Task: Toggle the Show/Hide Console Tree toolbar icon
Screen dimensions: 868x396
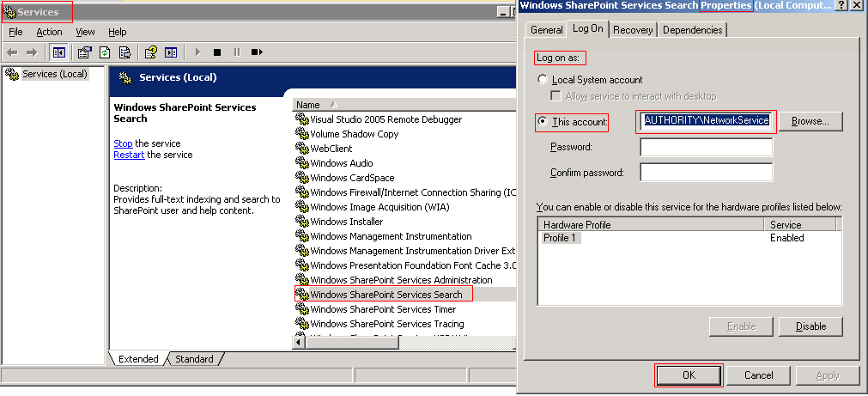Action: 58,52
